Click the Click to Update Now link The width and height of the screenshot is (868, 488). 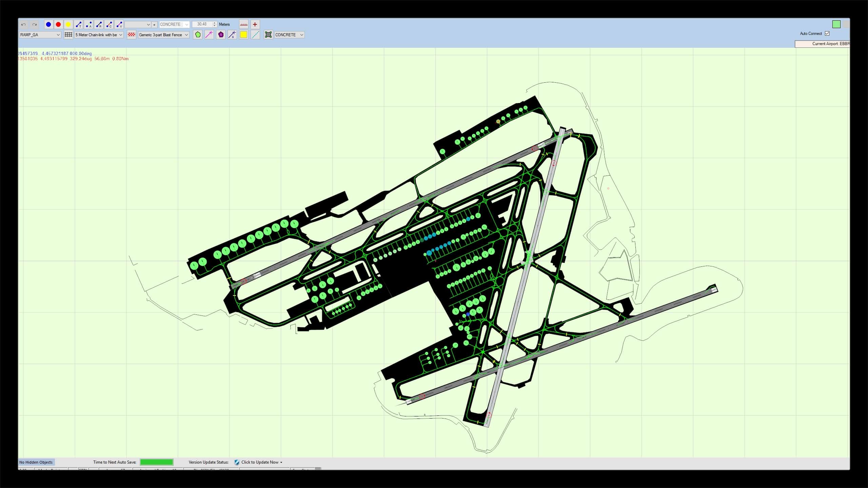tap(260, 462)
